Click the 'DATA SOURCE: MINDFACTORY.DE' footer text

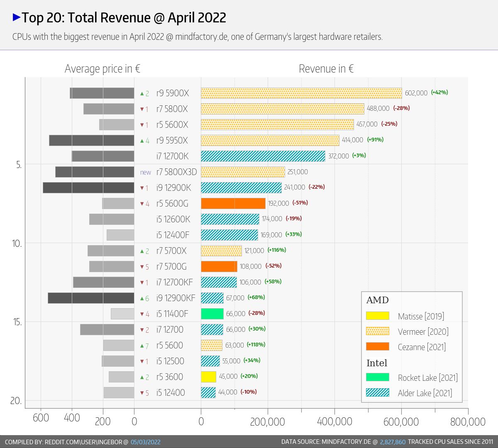[326, 442]
